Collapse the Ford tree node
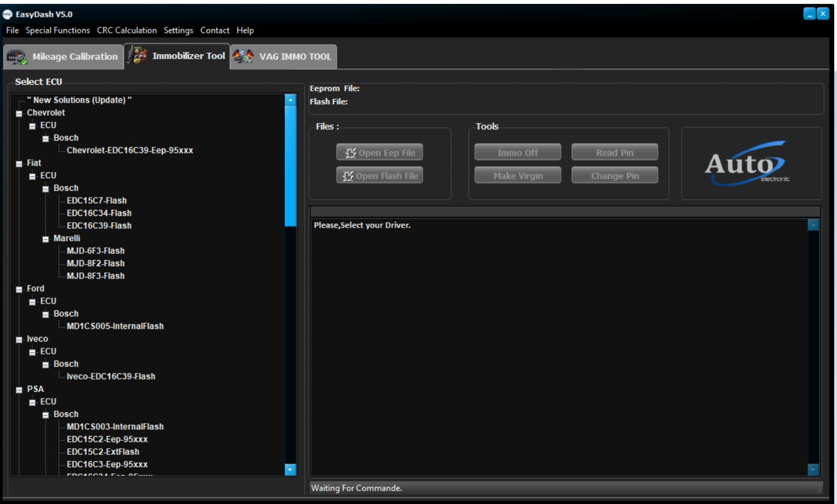Viewport: 837px width, 504px height. pyautogui.click(x=19, y=289)
